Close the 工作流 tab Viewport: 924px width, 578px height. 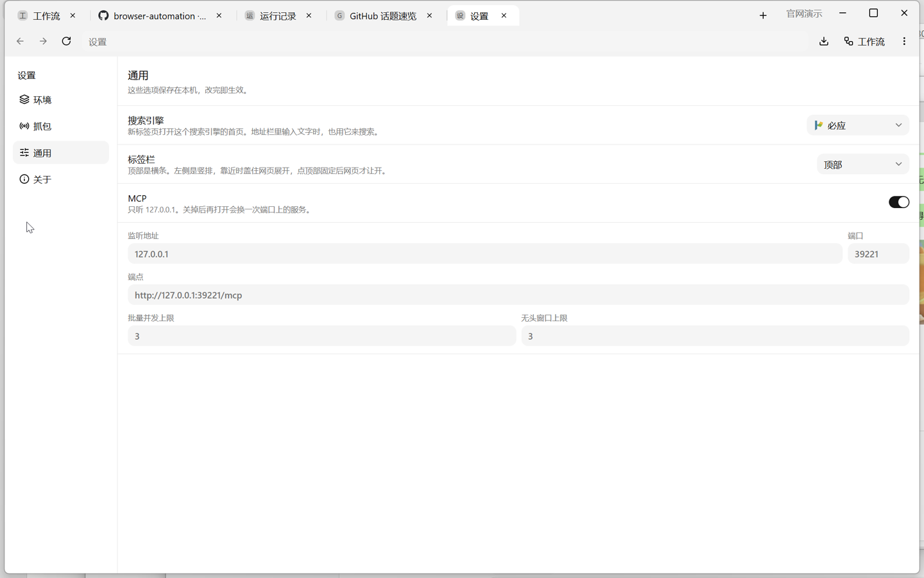coord(73,15)
